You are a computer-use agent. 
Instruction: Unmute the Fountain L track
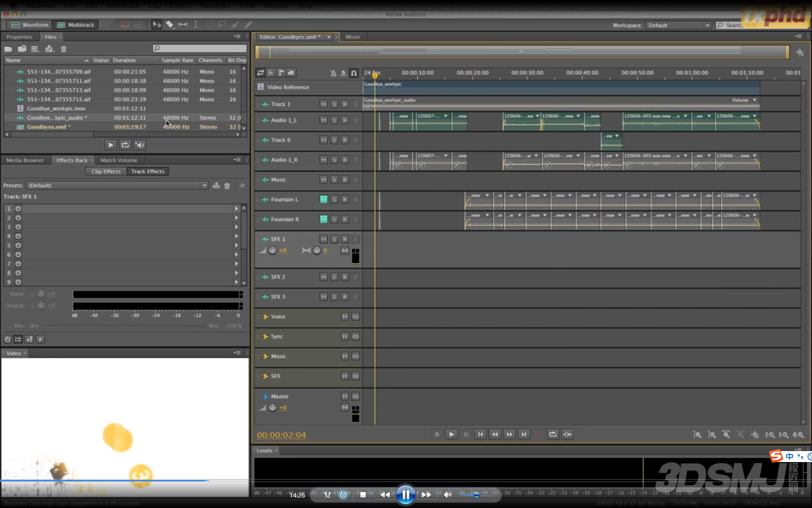[x=323, y=200]
